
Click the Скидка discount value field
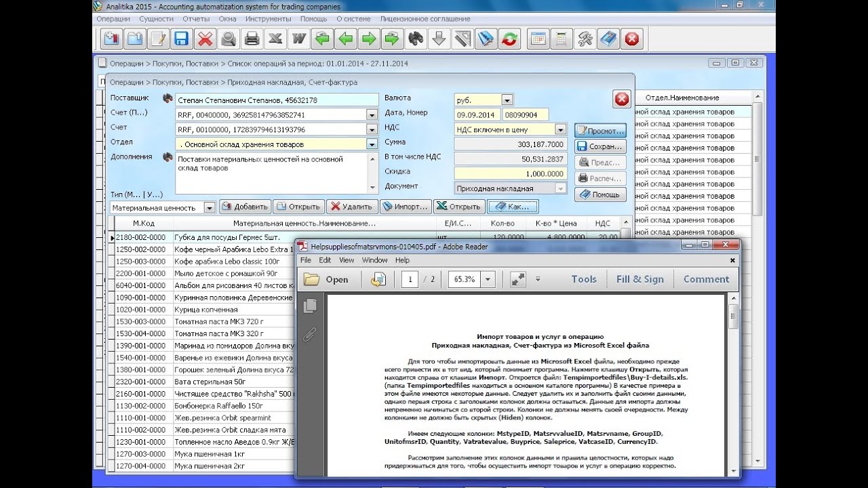pos(510,173)
